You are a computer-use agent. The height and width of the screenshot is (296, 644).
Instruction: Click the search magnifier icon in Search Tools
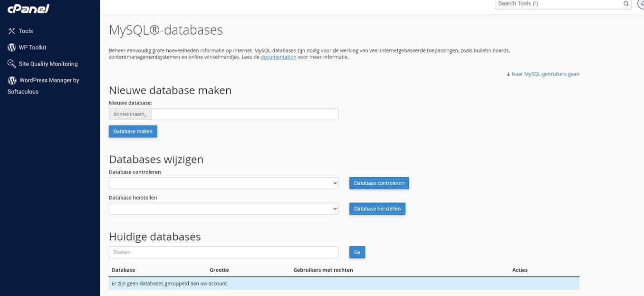626,4
